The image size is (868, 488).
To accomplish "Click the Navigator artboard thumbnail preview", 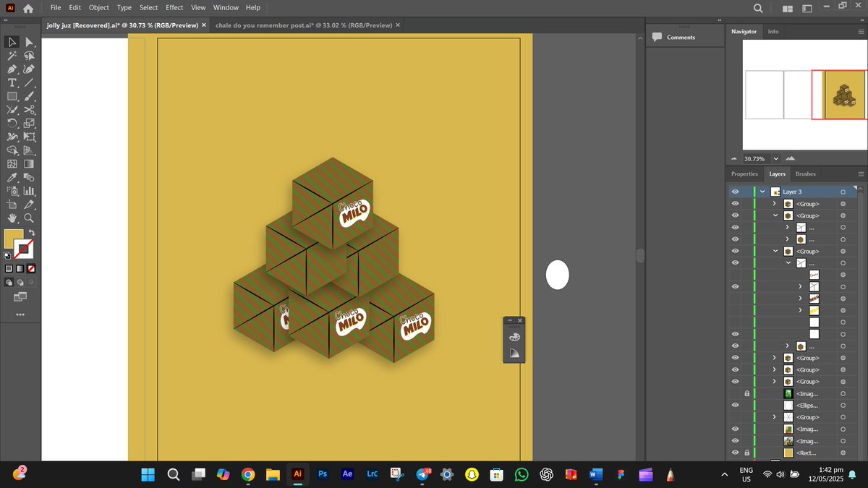I will 844,95.
